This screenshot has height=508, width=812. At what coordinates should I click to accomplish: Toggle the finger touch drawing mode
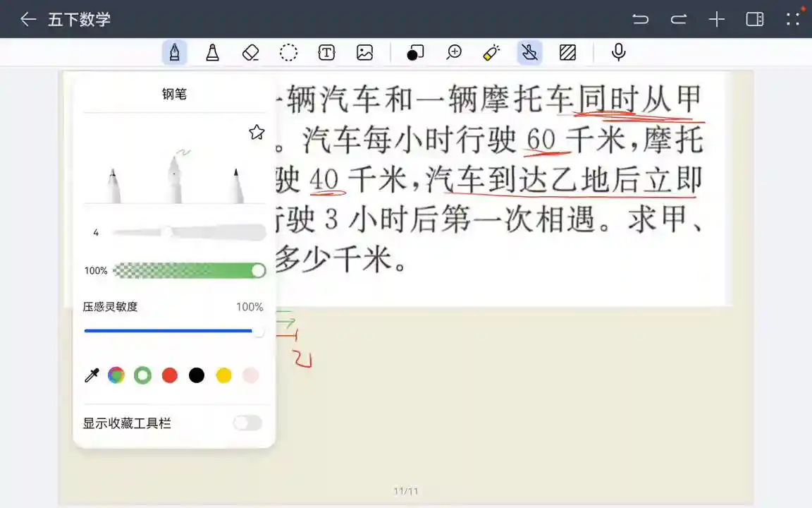[529, 52]
